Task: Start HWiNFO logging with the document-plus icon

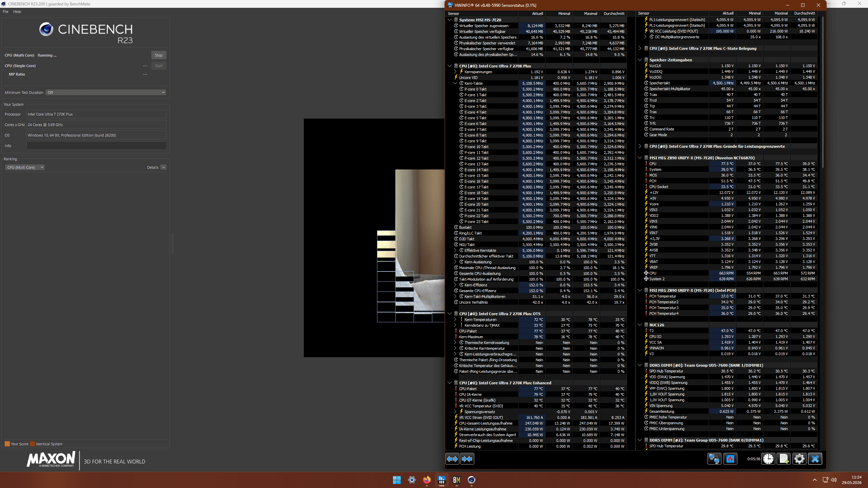Action: click(784, 459)
